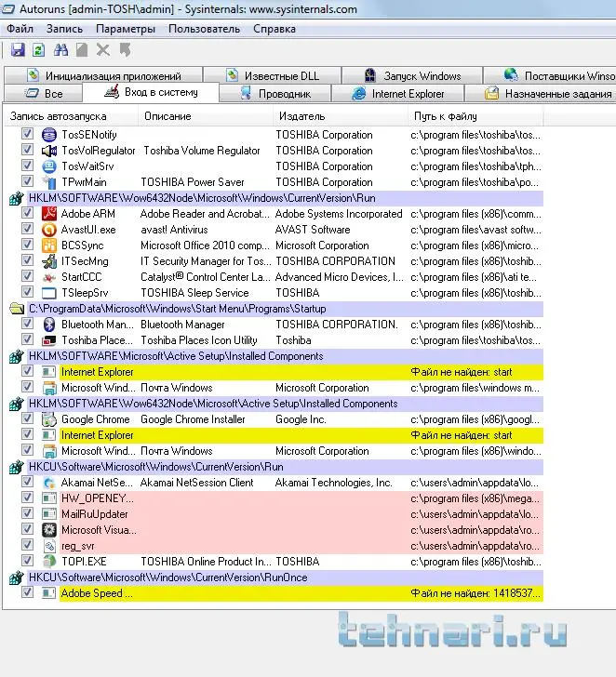Image resolution: width=616 pixels, height=677 pixels.
Task: Switch to the Проводник tab
Action: [275, 93]
